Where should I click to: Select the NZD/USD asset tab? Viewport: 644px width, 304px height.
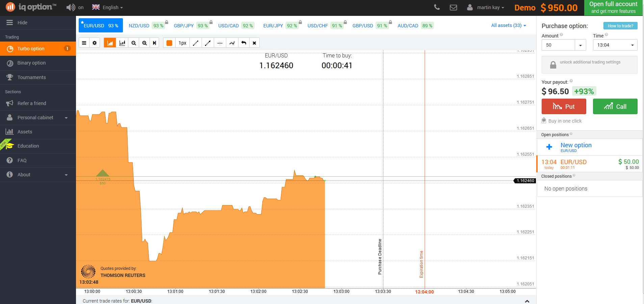(x=147, y=26)
